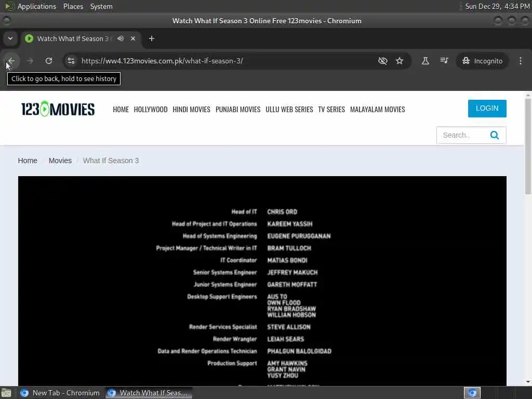
Task: Open the HOLLYWOOD nav item
Action: coord(151,110)
